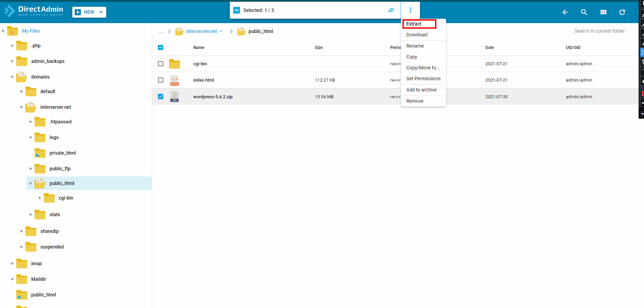Open My Files link in tree
Viewport: 644px width, 308px height.
tap(31, 31)
